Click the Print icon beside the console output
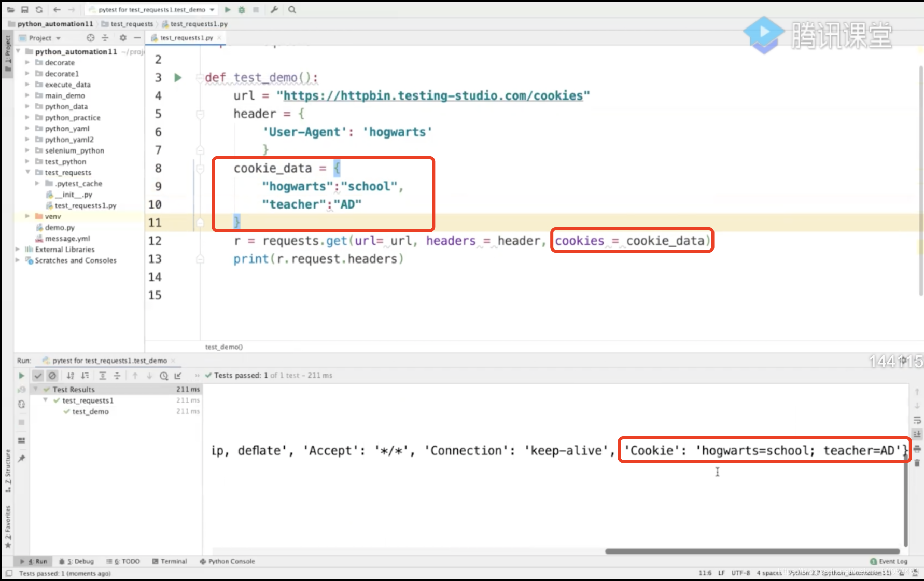This screenshot has height=581, width=924. [917, 449]
